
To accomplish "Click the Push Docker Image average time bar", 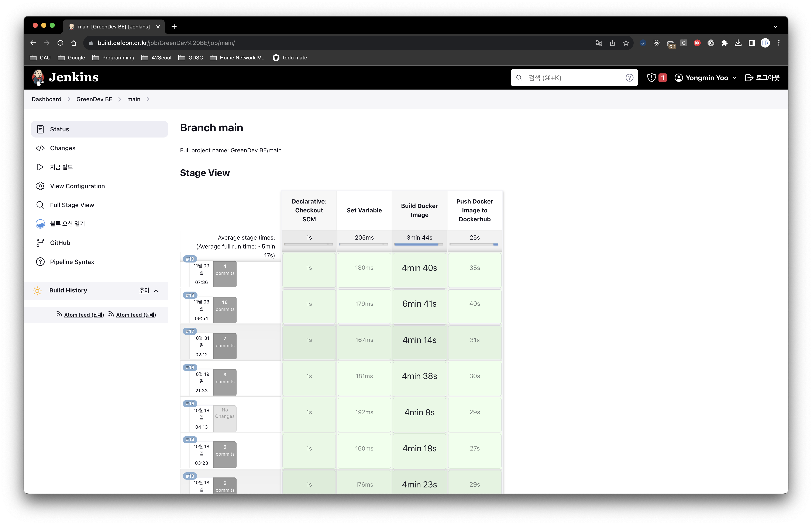I will point(474,244).
